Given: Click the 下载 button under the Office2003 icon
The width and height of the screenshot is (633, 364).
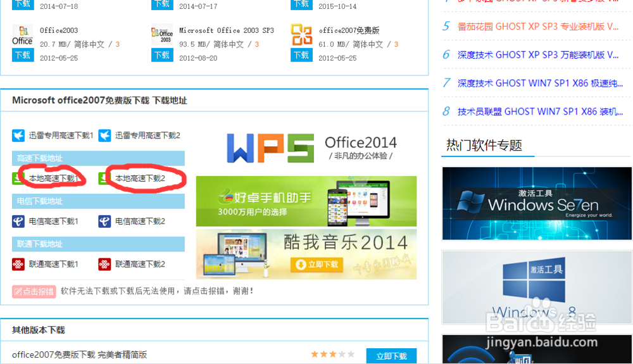Looking at the screenshot, I should [x=23, y=55].
